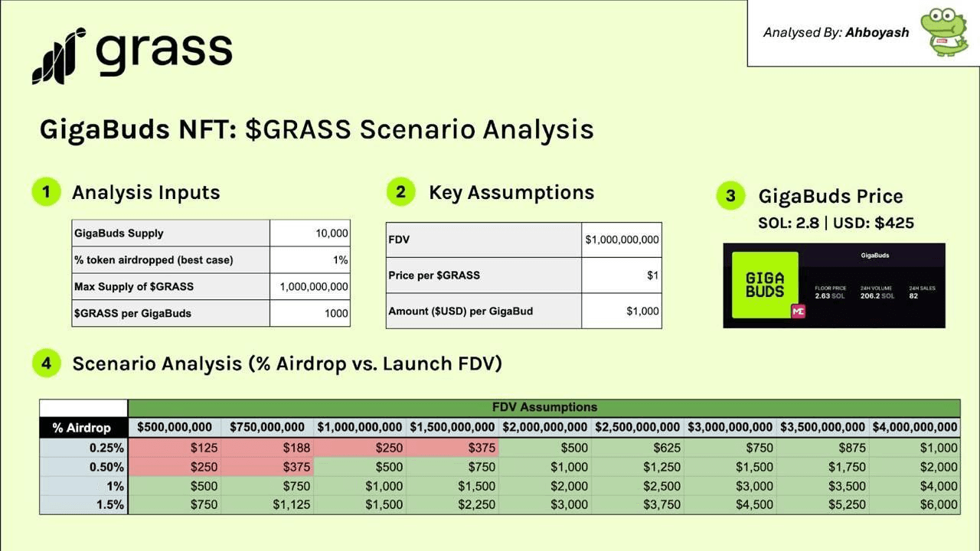Click the grass logo mark icon
The height and width of the screenshot is (551, 980).
coord(58,56)
